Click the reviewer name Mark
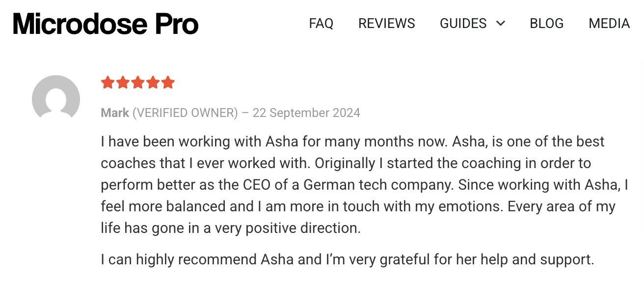 pos(115,113)
